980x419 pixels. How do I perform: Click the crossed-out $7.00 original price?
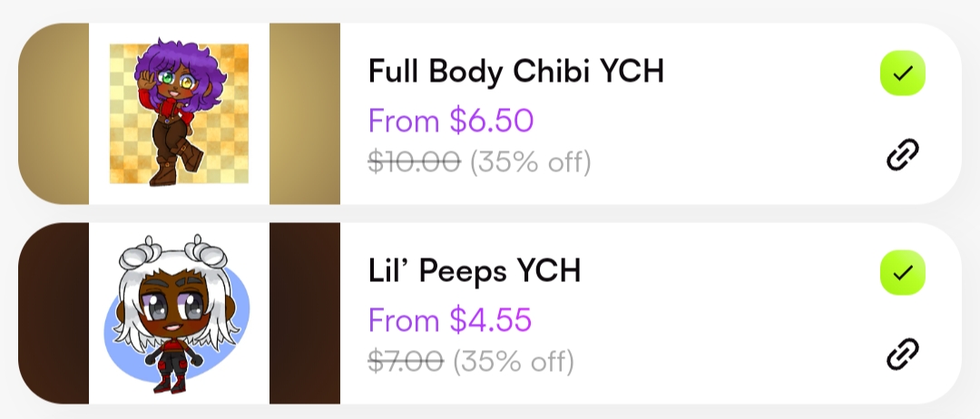coord(406,362)
